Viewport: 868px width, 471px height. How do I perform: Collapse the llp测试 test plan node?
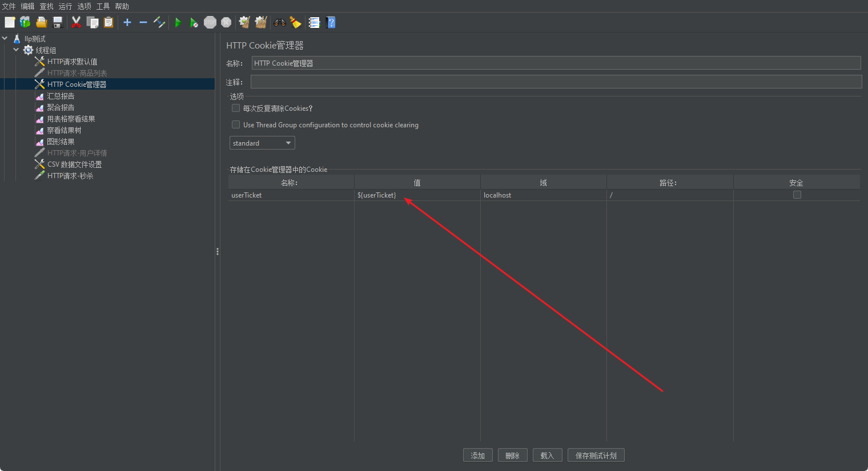(x=5, y=38)
